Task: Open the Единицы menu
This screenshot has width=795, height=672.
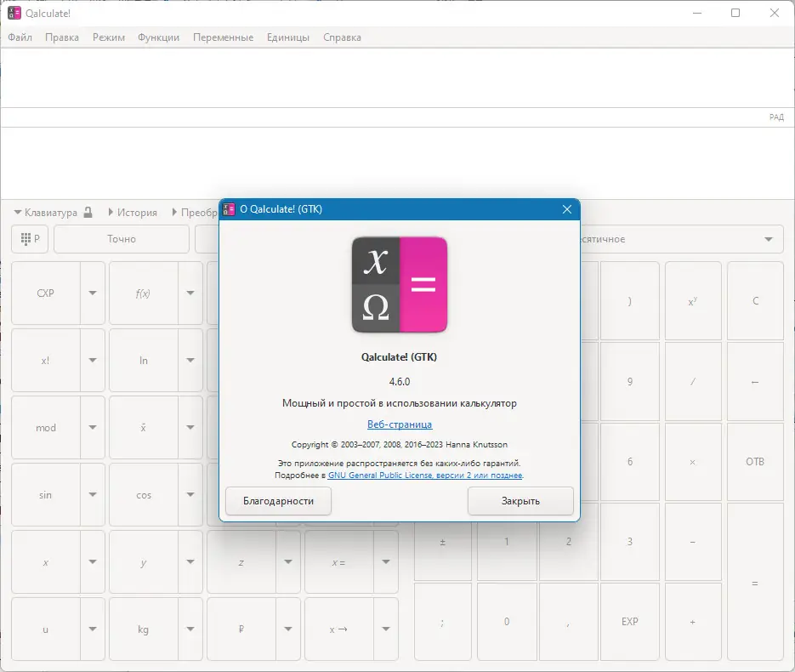Action: 288,37
